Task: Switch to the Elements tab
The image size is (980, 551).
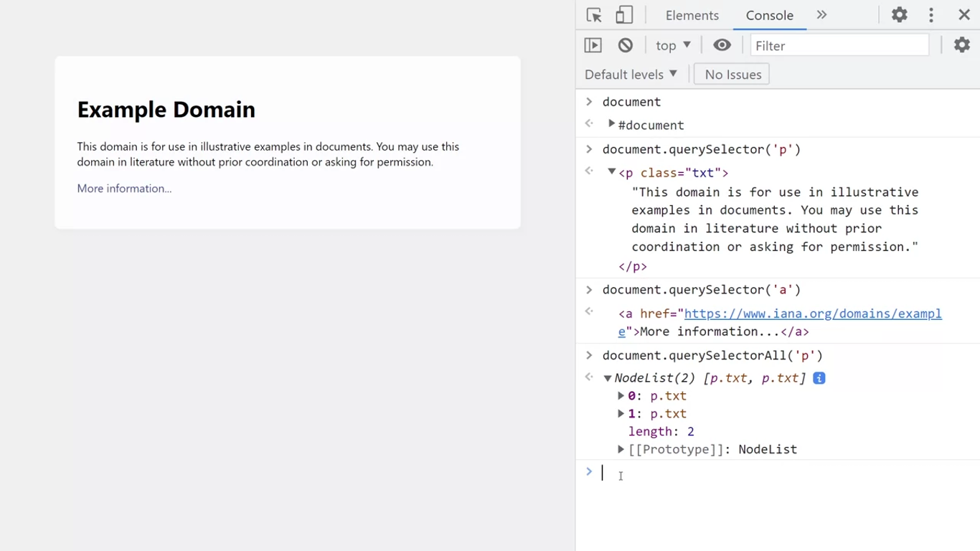Action: [x=692, y=15]
